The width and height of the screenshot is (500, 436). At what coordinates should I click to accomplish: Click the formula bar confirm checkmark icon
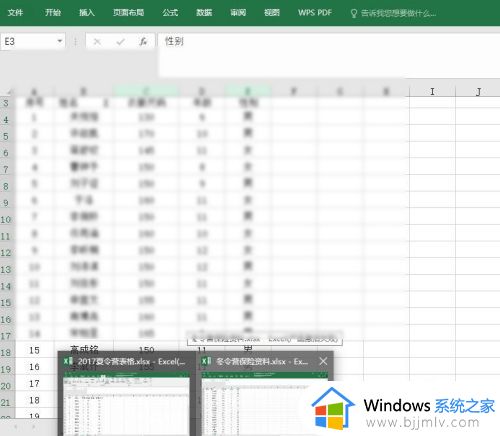(120, 42)
